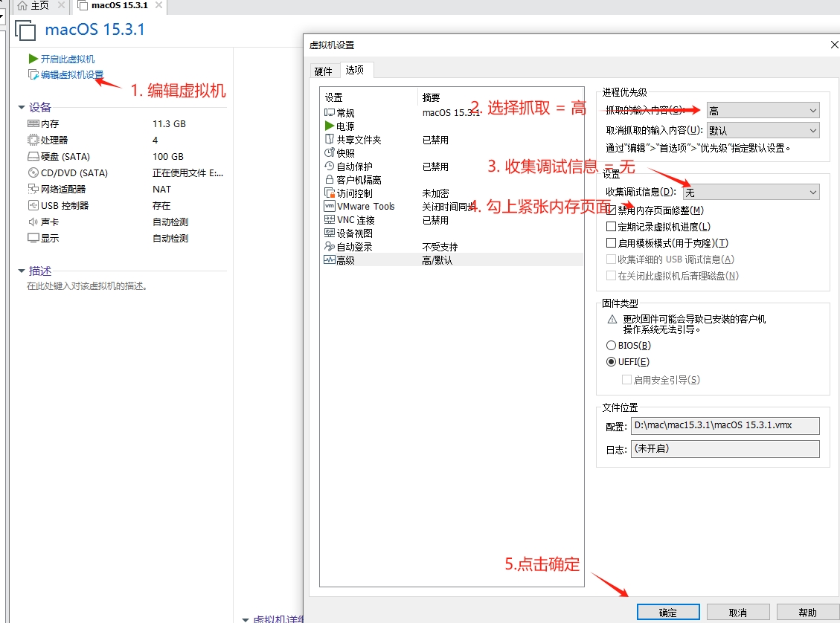Click the 高级 advanced icon
The width and height of the screenshot is (840, 623).
pos(330,259)
